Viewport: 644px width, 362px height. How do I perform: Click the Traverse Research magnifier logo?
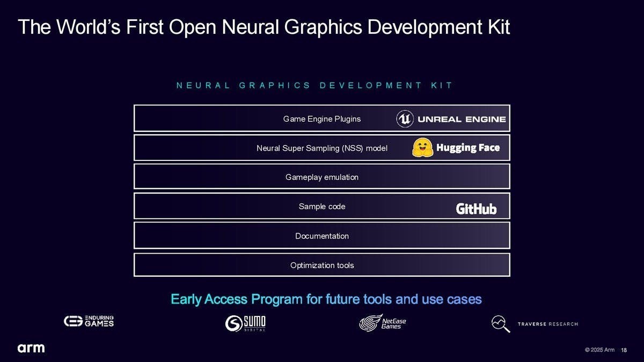point(501,323)
